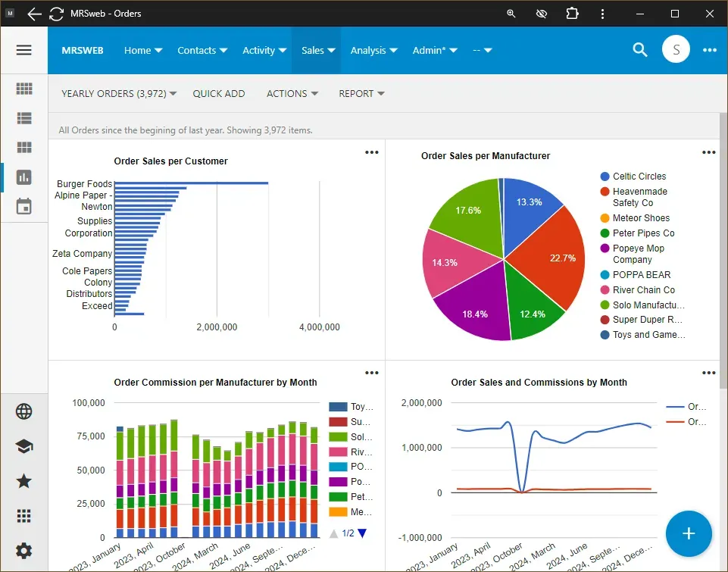Select the list view sidebar icon

24,118
